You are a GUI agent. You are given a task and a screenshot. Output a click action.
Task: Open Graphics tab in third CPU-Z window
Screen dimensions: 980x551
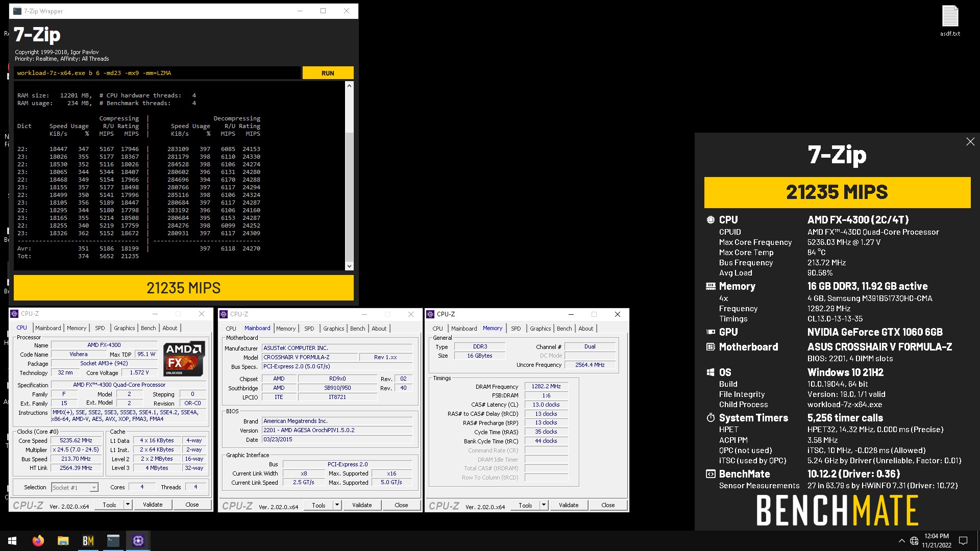pos(541,329)
